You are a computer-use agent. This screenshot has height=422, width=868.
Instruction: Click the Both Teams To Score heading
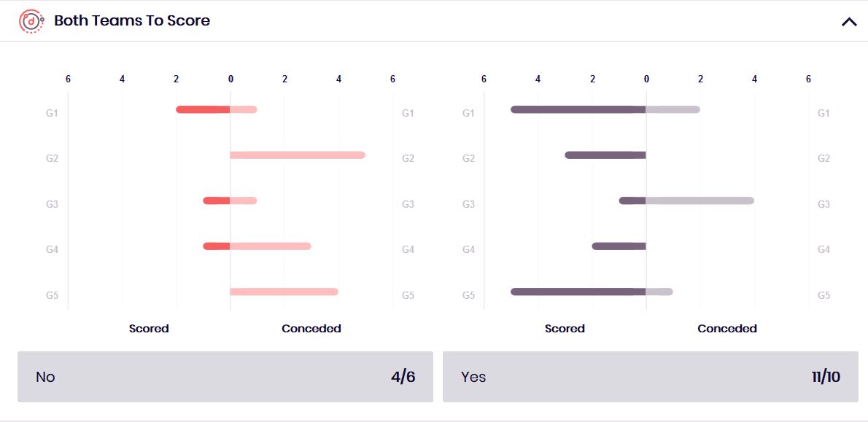click(x=132, y=21)
